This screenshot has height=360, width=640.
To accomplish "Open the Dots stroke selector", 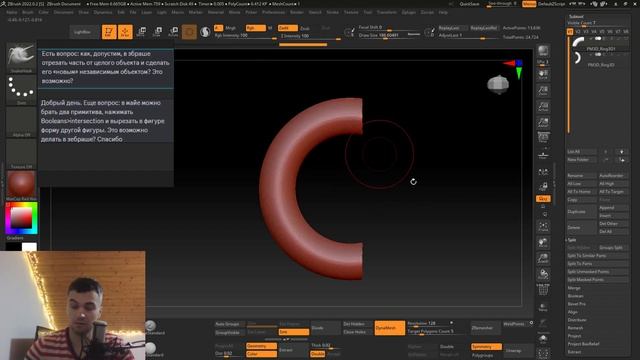I will tap(21, 89).
